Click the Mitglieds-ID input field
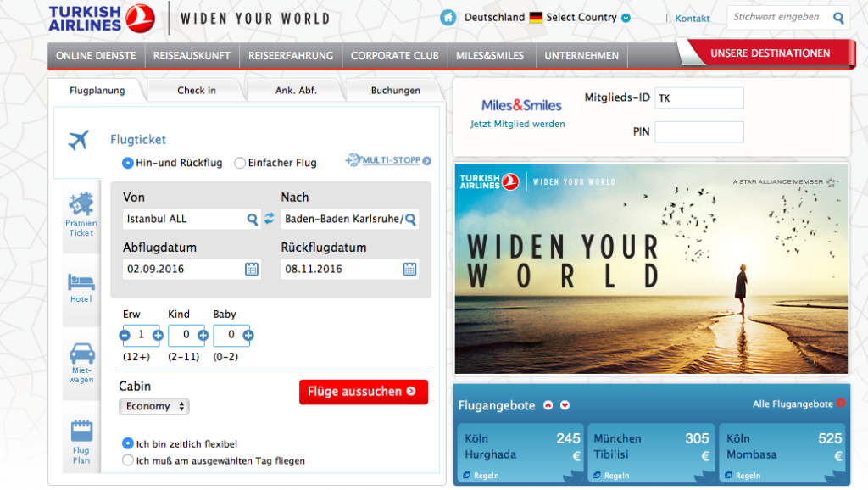The width and height of the screenshot is (868, 490). 699,98
